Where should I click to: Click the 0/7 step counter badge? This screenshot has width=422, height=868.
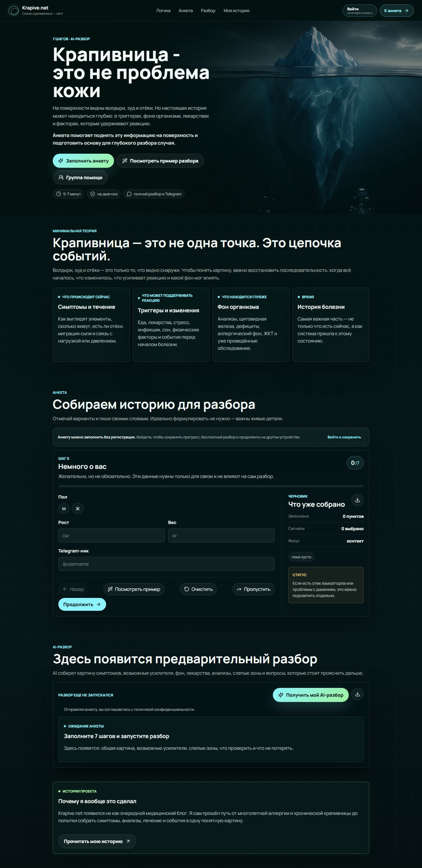pyautogui.click(x=355, y=463)
